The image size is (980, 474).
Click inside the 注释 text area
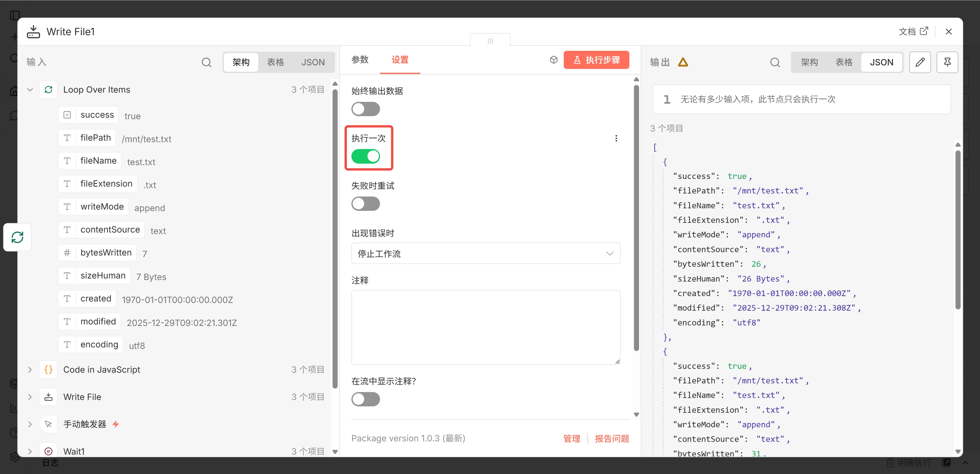[485, 327]
